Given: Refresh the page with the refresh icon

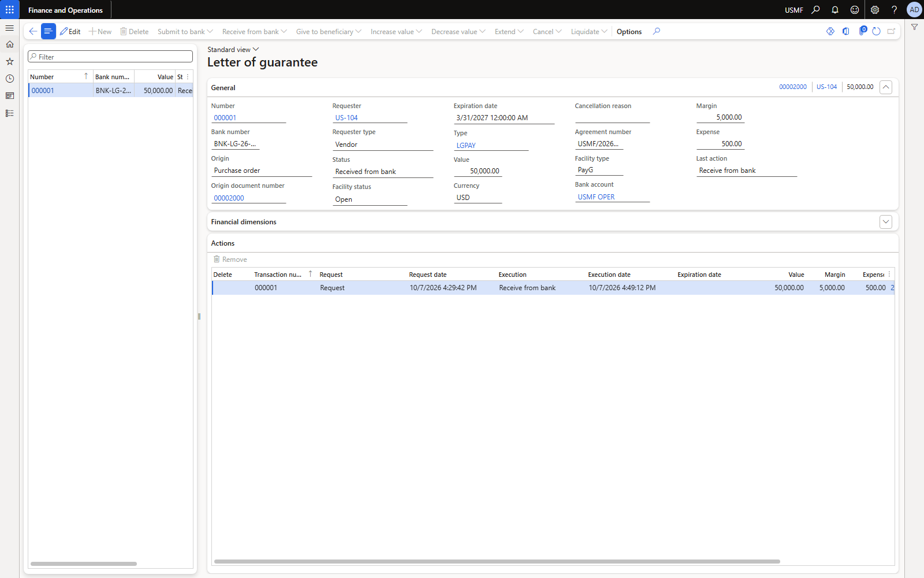Looking at the screenshot, I should pos(877,31).
